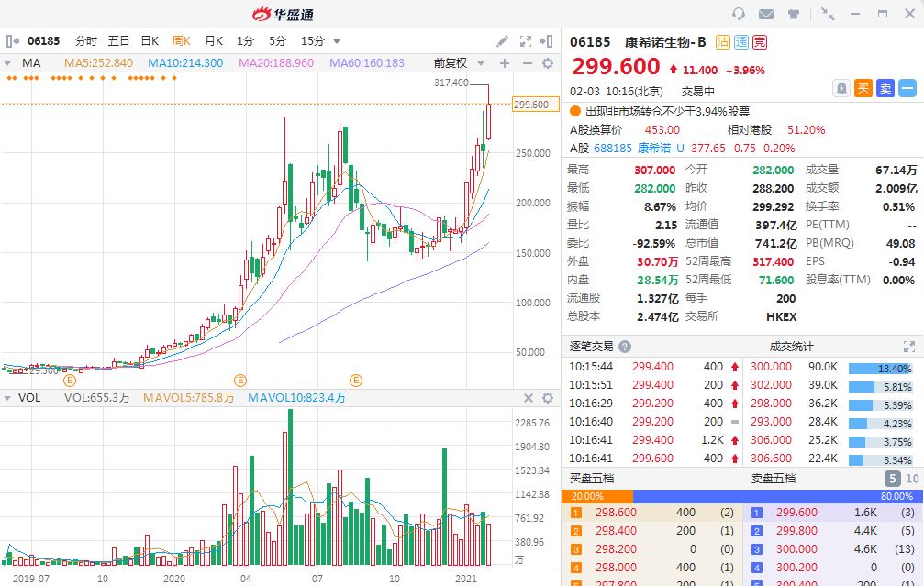Click MA5:252.840 indicator label
The image size is (924, 586).
click(98, 63)
